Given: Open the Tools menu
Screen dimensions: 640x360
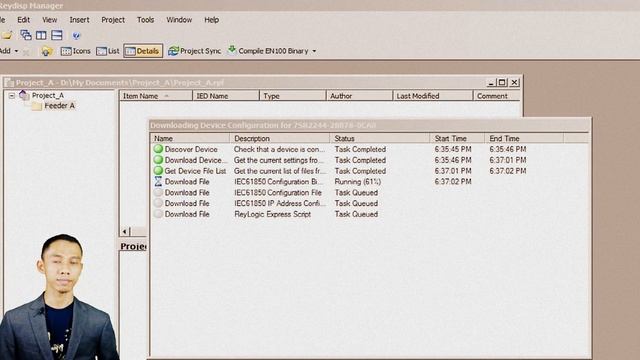Looking at the screenshot, I should (145, 20).
